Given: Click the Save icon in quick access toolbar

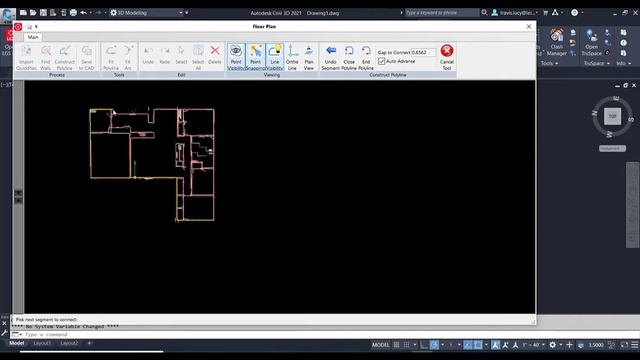Looking at the screenshot, I should 43,13.
